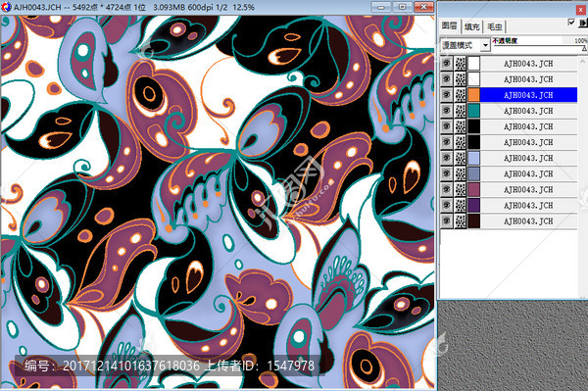Hide the orange AJH0043.JCH layer eye

coord(446,95)
